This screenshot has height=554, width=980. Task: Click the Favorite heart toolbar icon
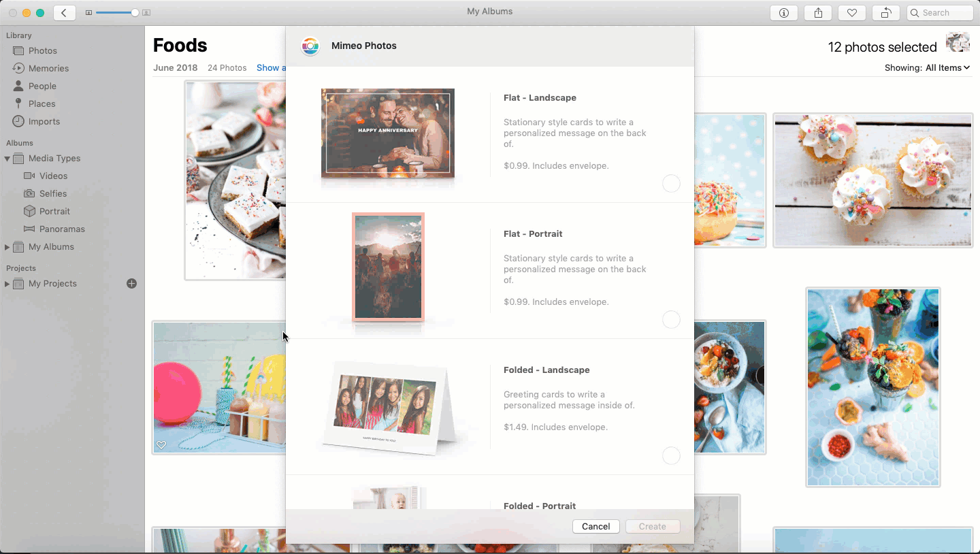(x=852, y=13)
